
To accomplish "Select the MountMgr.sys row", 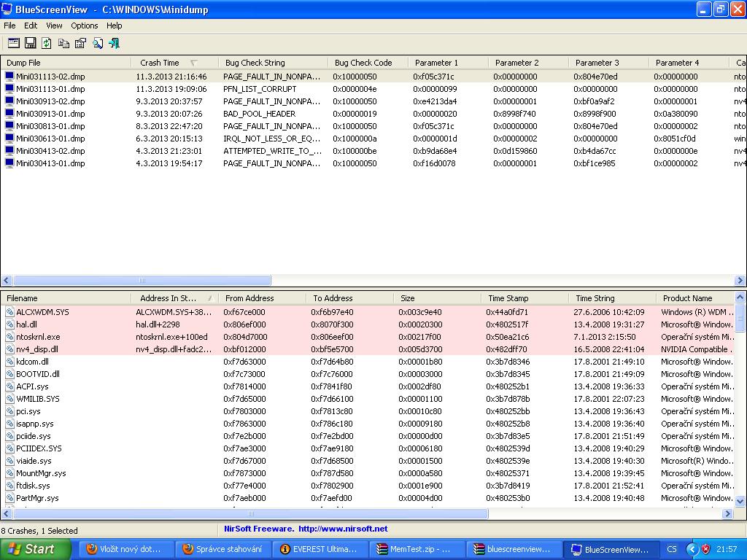I will (x=368, y=472).
